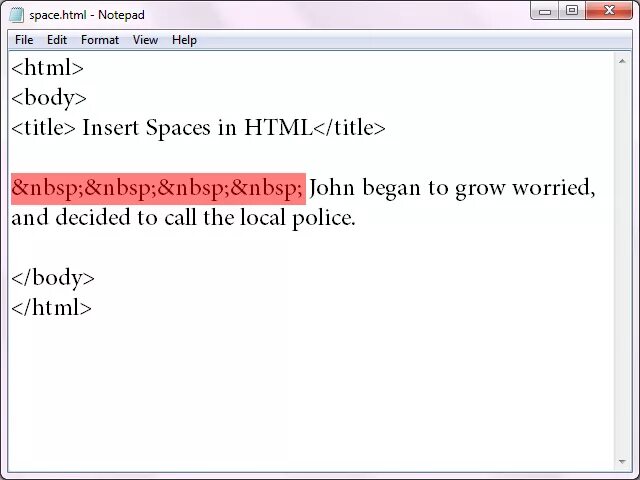
Task: Click the opening <body> tag line
Action: click(49, 98)
